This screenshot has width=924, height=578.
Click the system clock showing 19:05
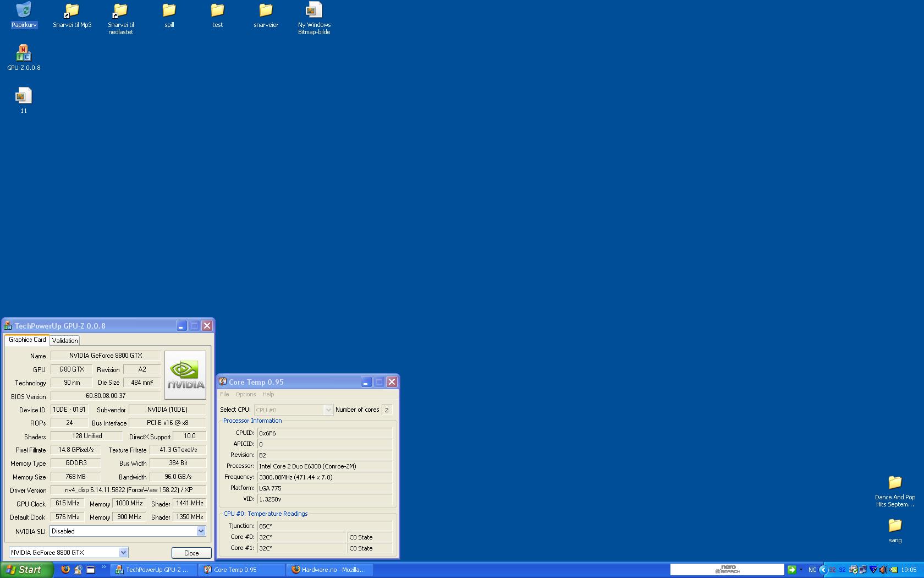[909, 570]
